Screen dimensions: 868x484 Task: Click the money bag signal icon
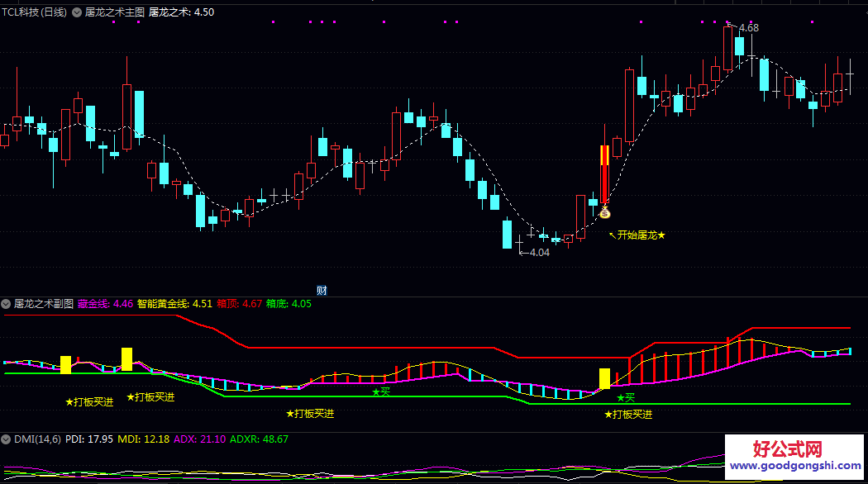tap(604, 212)
